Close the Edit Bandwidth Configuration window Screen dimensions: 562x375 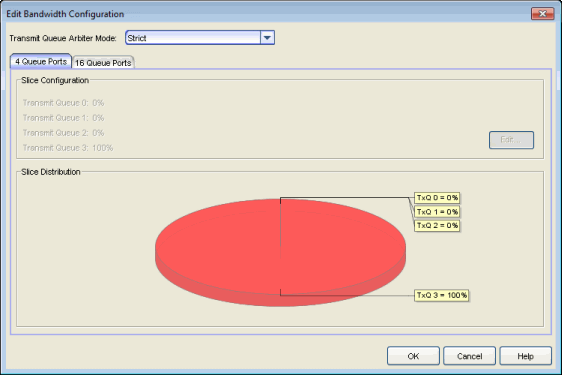coord(542,14)
